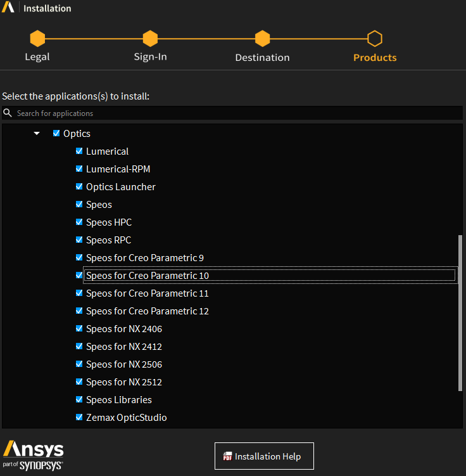Click the Search for applications field
Image resolution: width=466 pixels, height=476 pixels.
[x=232, y=113]
